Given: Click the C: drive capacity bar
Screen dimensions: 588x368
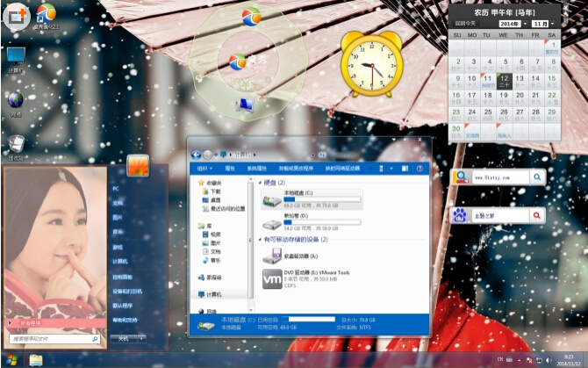Looking at the screenshot, I should [322, 199].
